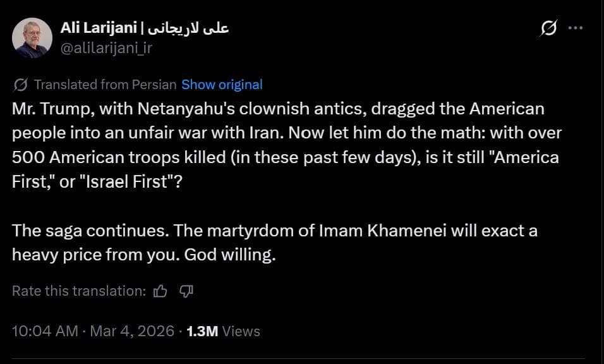Rate the translation with thumbs up
Screen dimensions: 604x364
click(160, 291)
